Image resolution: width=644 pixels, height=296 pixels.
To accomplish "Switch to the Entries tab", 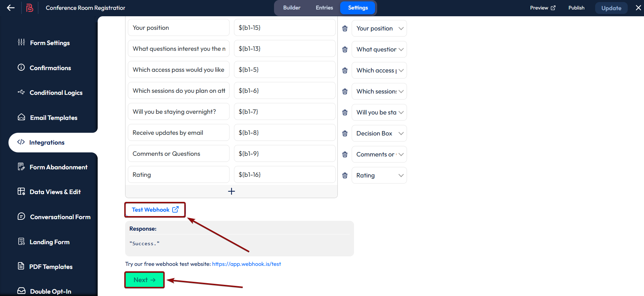I will click(324, 8).
